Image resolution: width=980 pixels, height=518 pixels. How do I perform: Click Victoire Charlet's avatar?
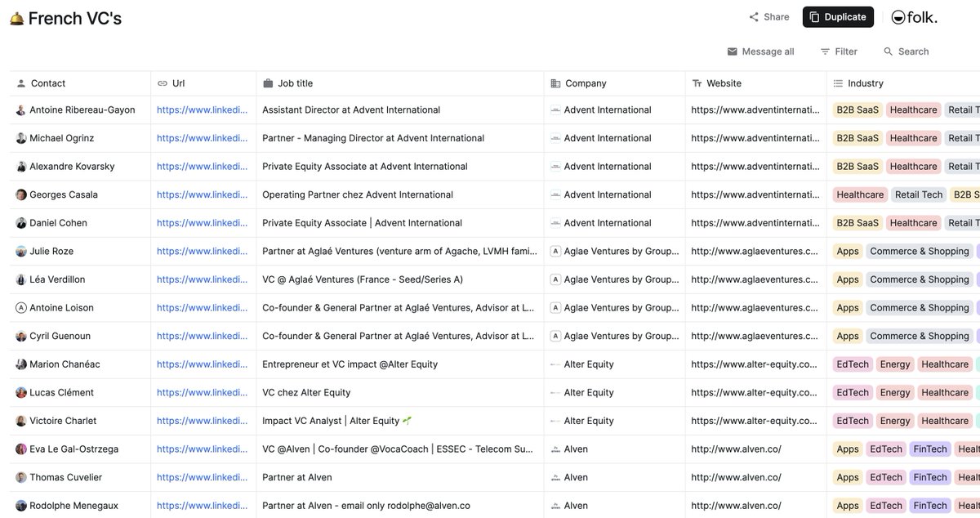pos(21,421)
